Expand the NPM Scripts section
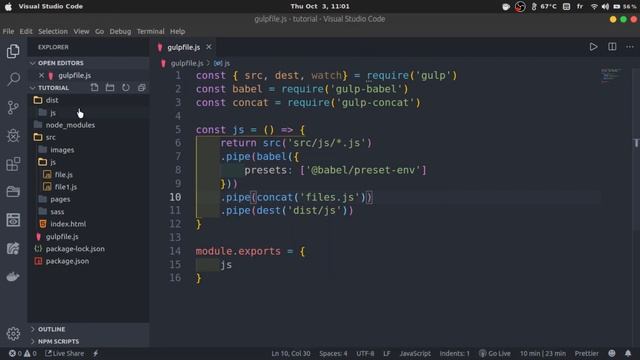The image size is (640, 360). coord(88,341)
